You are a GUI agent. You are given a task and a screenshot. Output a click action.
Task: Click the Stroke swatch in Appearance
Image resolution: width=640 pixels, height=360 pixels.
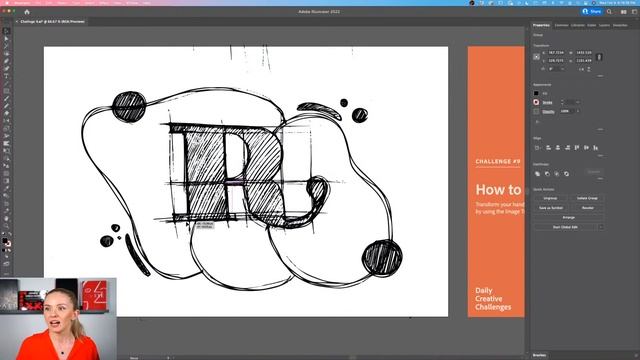pyautogui.click(x=536, y=102)
